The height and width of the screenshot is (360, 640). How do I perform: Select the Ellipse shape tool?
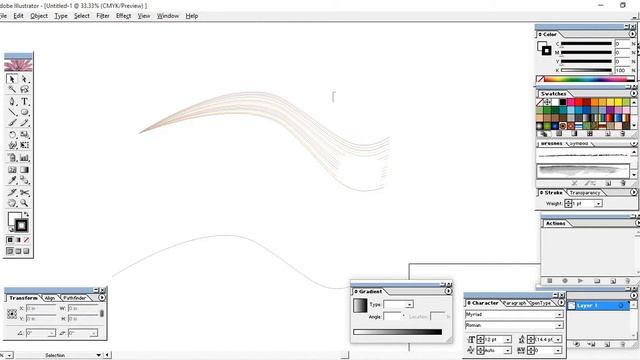pos(24,112)
